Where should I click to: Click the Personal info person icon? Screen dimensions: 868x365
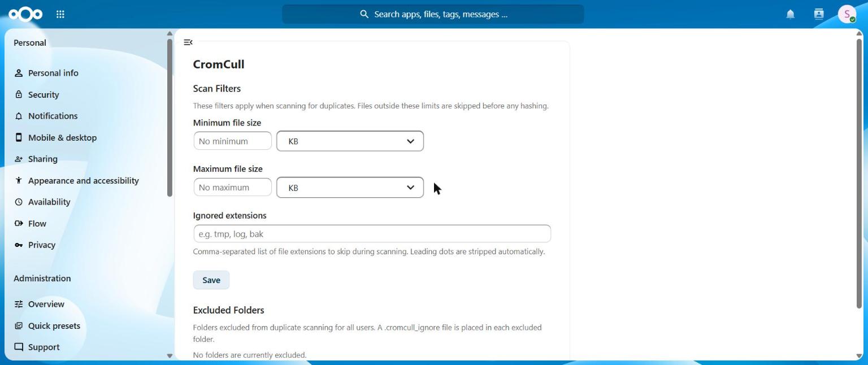(19, 73)
